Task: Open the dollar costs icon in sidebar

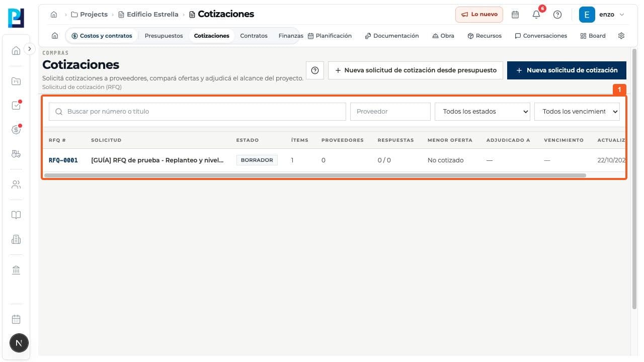Action: click(x=16, y=130)
